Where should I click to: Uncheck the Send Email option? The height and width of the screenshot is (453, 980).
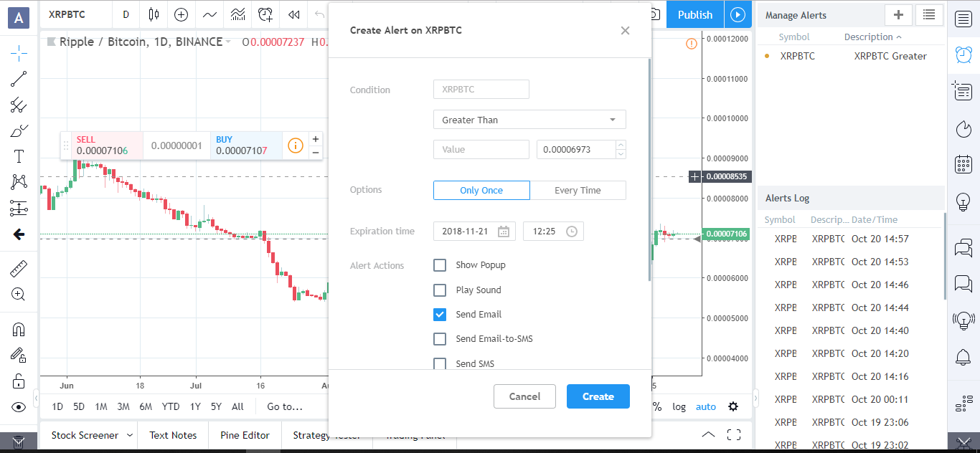click(440, 314)
